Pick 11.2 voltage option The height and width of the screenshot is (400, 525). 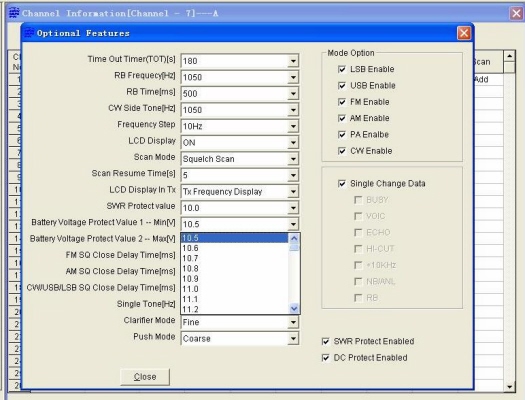click(234, 309)
